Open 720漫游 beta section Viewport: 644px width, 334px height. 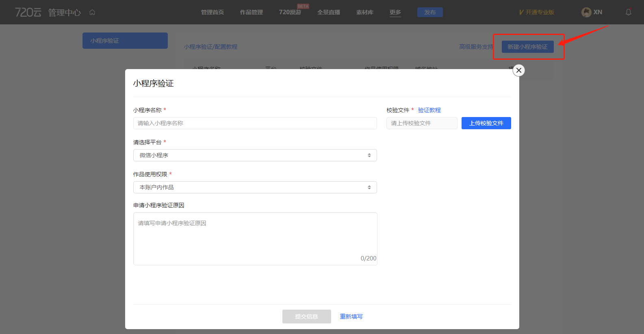pos(290,12)
